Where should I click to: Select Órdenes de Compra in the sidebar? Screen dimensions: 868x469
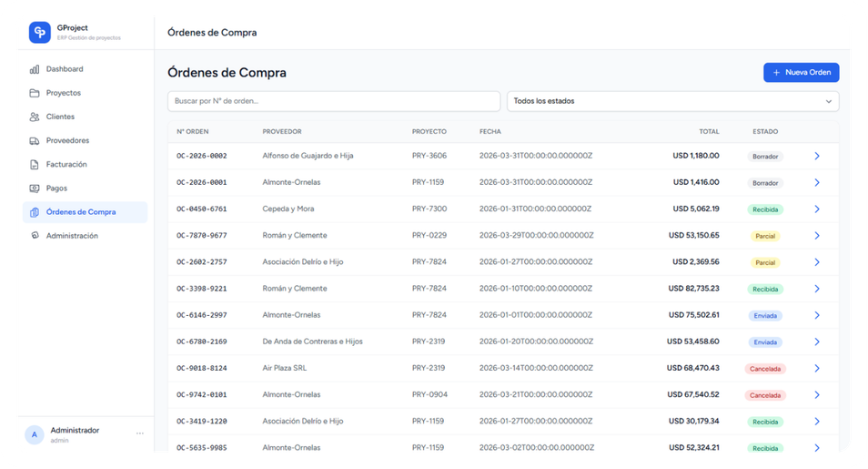(x=81, y=212)
